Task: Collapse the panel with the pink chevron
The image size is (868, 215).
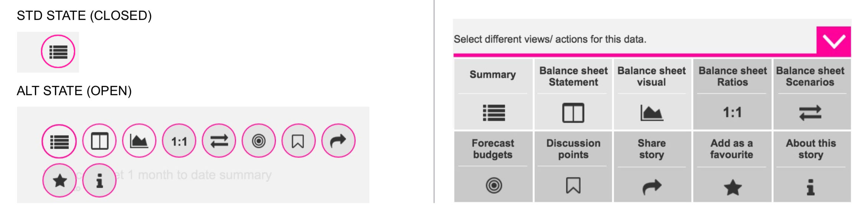Action: tap(835, 42)
